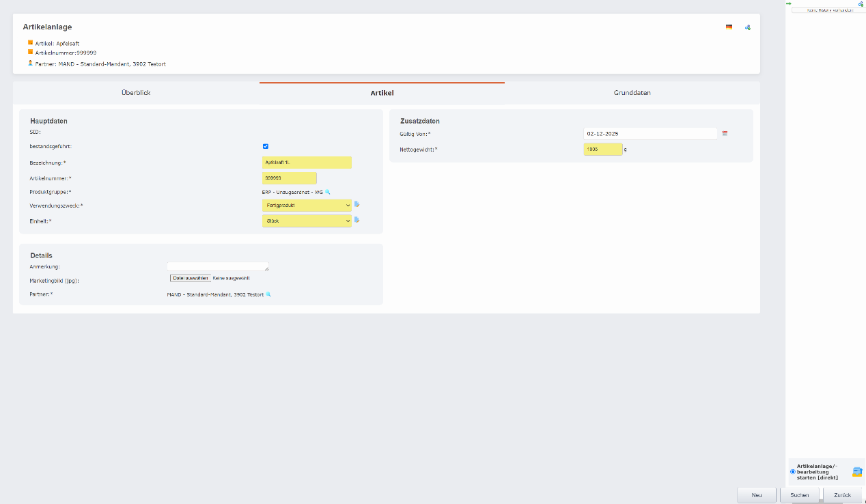This screenshot has height=504, width=866.
Task: Click the green arrow in the history panel
Action: (789, 3)
